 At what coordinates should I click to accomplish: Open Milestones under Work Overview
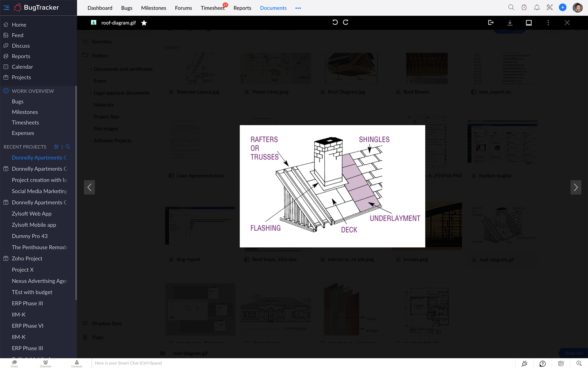pyautogui.click(x=25, y=112)
